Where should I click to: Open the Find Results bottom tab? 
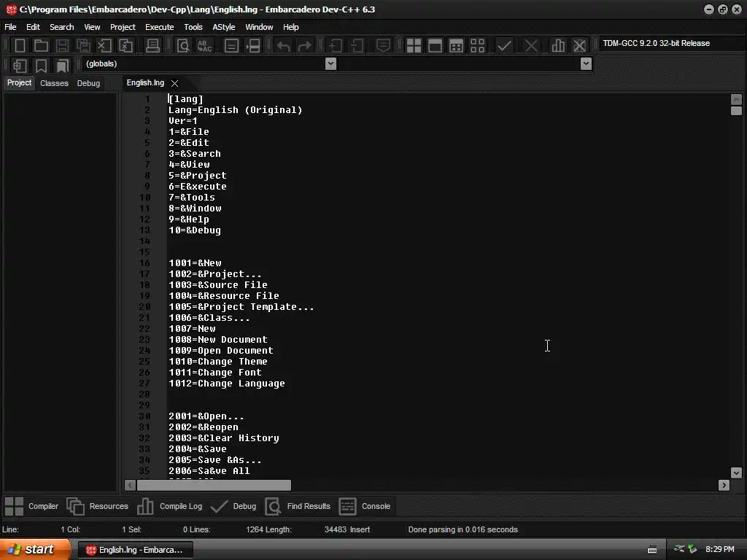pyautogui.click(x=298, y=506)
